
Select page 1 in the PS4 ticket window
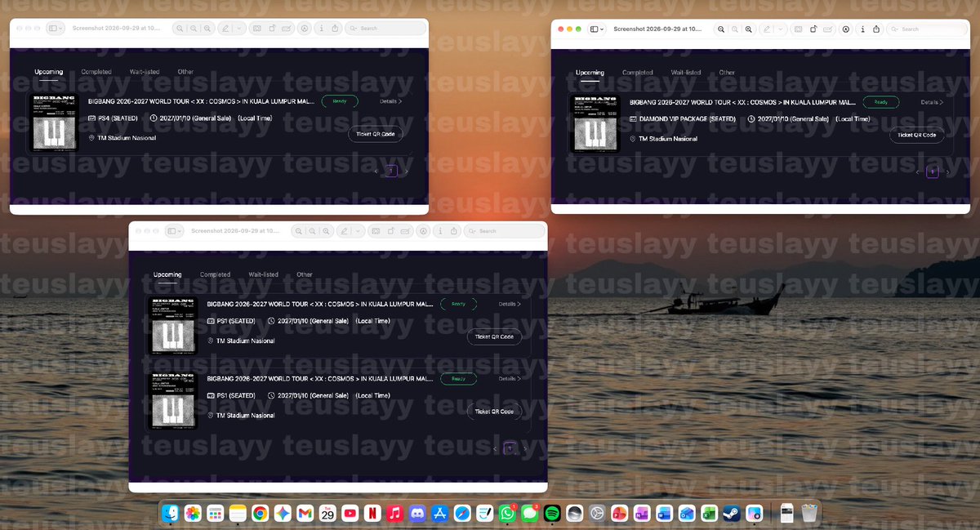tap(391, 171)
